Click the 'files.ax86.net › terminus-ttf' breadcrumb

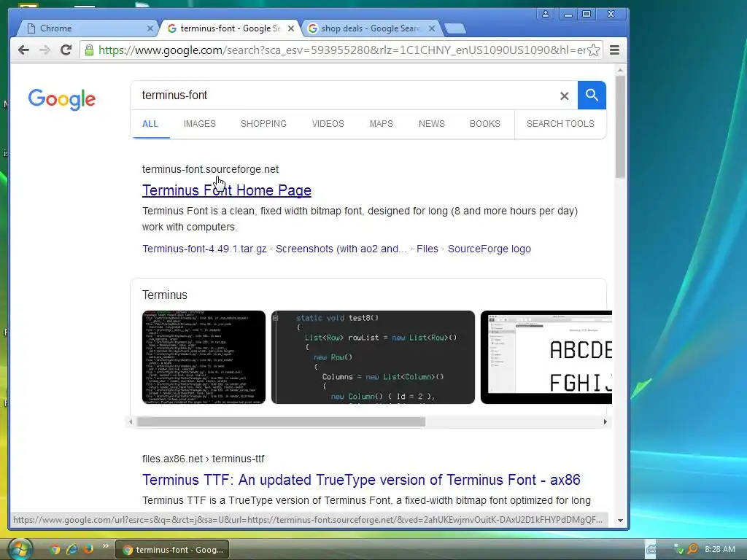click(x=203, y=459)
